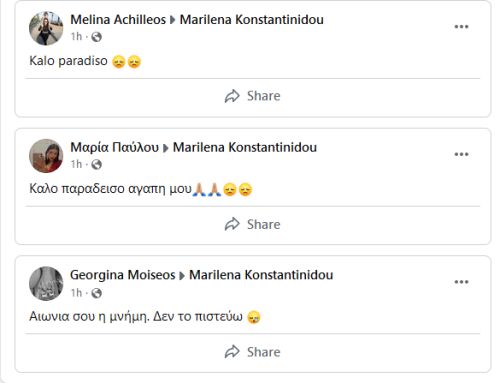Screen dimensions: 500x383
Task: Open Melina Achilleos profile picture
Action: [46, 28]
